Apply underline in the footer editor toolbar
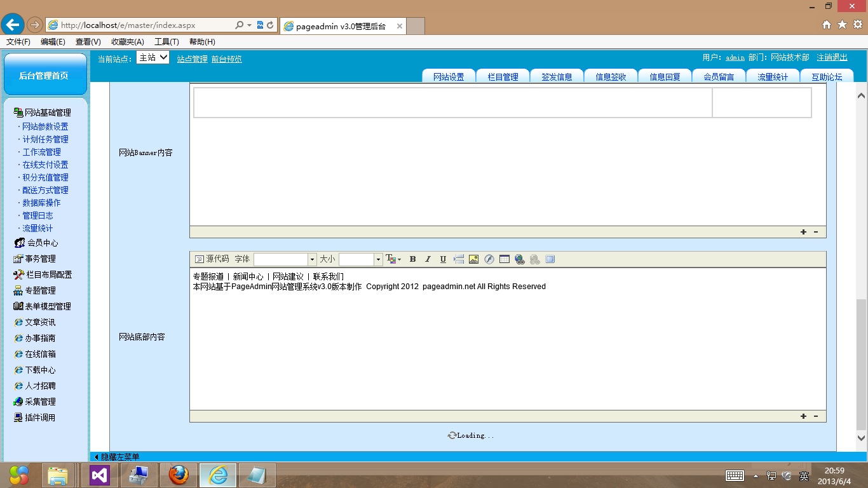Screen dimensions: 868x488 [x=443, y=259]
